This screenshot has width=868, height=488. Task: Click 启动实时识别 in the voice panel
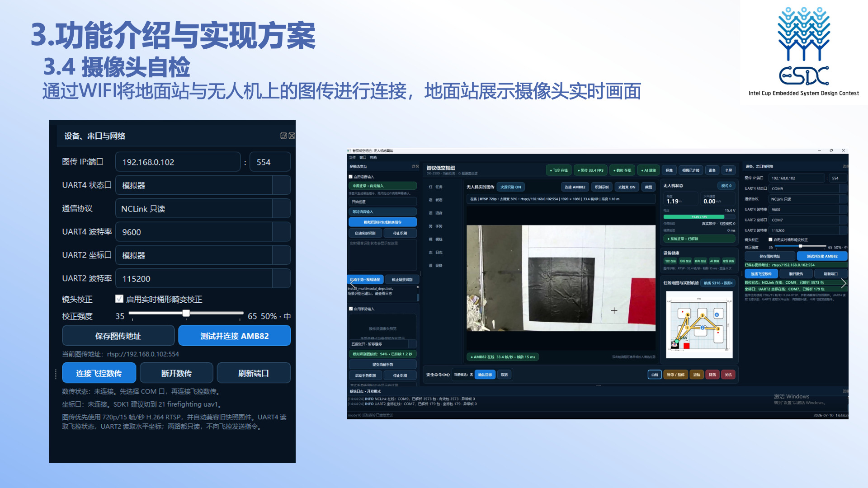(365, 233)
